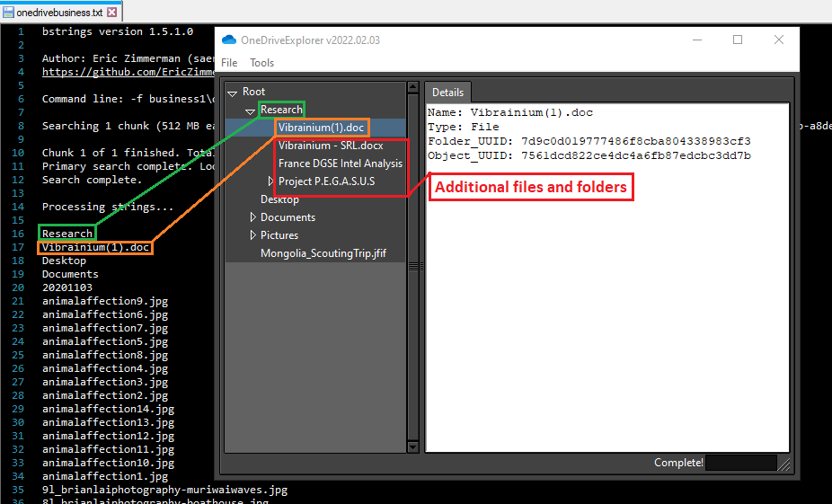Click the OneDrive cloud icon in title bar
Image resolution: width=832 pixels, height=504 pixels.
(229, 40)
